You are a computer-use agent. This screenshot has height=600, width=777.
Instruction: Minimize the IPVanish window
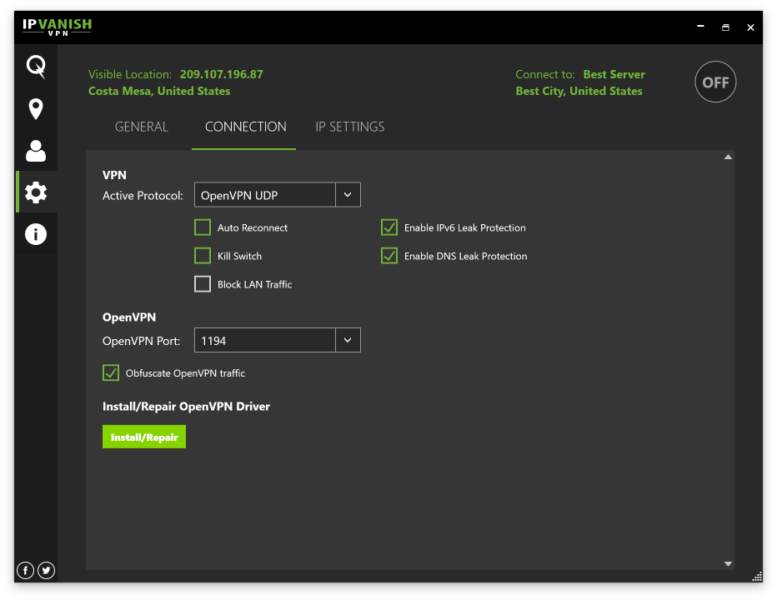pyautogui.click(x=701, y=26)
